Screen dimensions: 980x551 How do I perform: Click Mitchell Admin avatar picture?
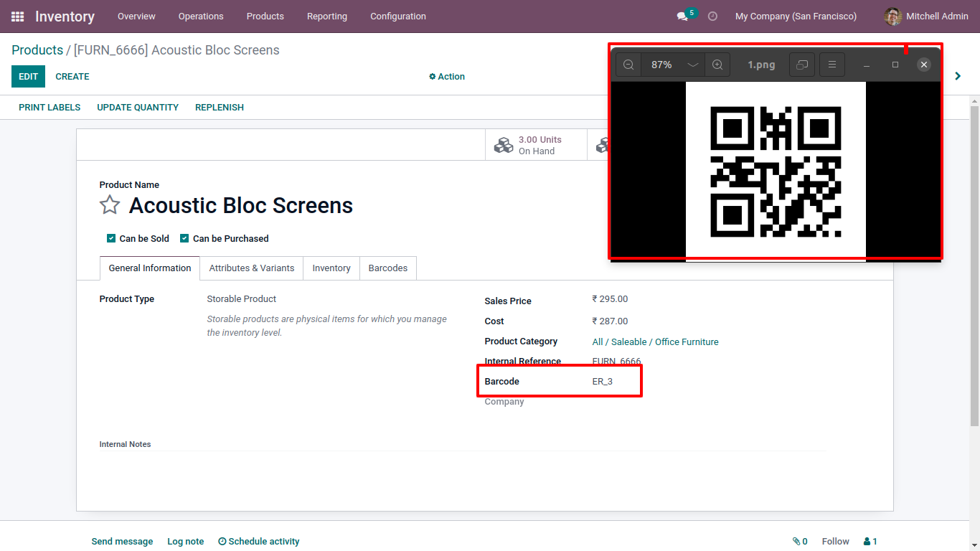(893, 16)
